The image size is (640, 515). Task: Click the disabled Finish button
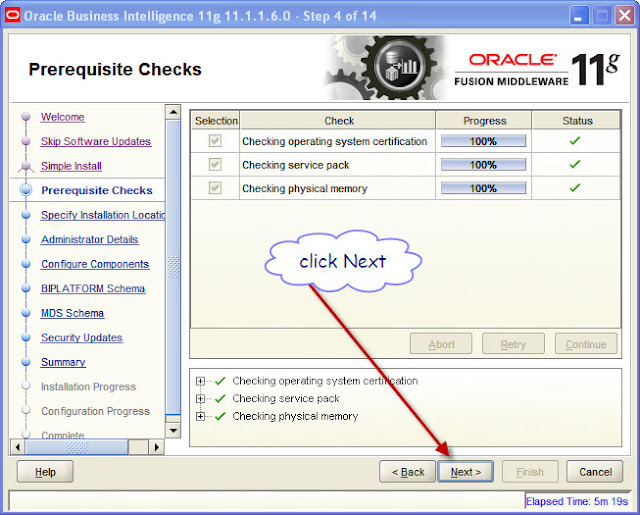(x=530, y=472)
